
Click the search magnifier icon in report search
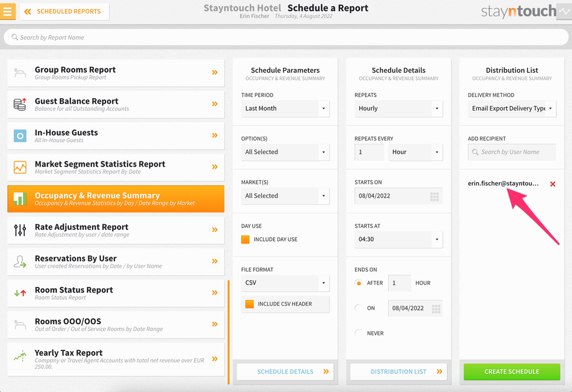14,37
